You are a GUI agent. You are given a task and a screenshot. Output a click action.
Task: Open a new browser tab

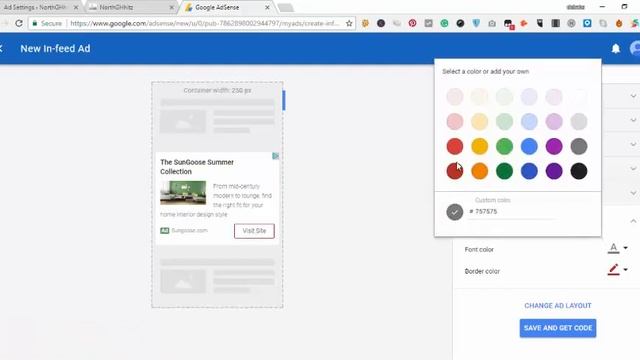click(x=286, y=7)
